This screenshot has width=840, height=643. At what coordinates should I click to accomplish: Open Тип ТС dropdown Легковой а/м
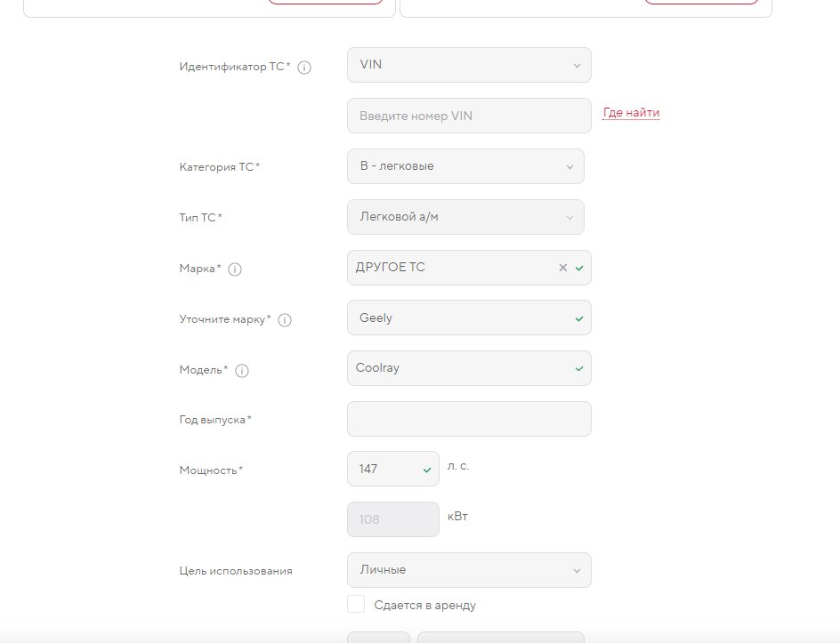pyautogui.click(x=465, y=217)
